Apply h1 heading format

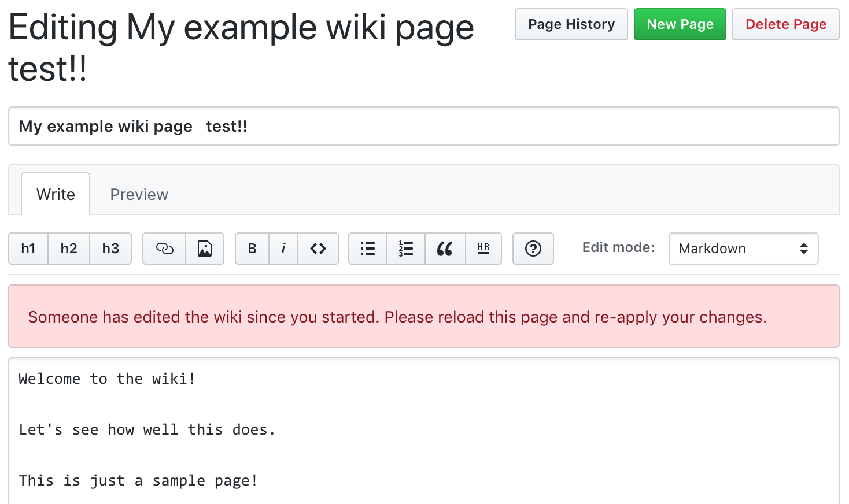tap(28, 249)
